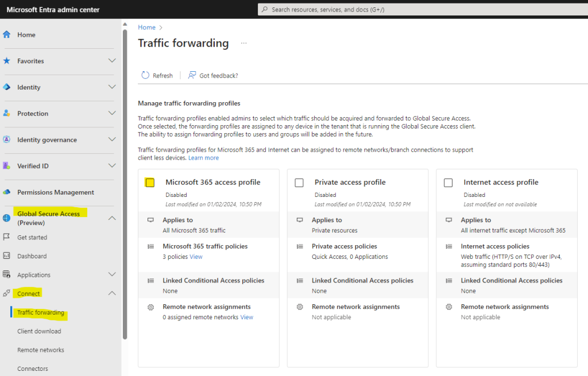Click the monitor icon in Private access Applies to
Viewport: 588px width, 376px height.
click(x=300, y=220)
